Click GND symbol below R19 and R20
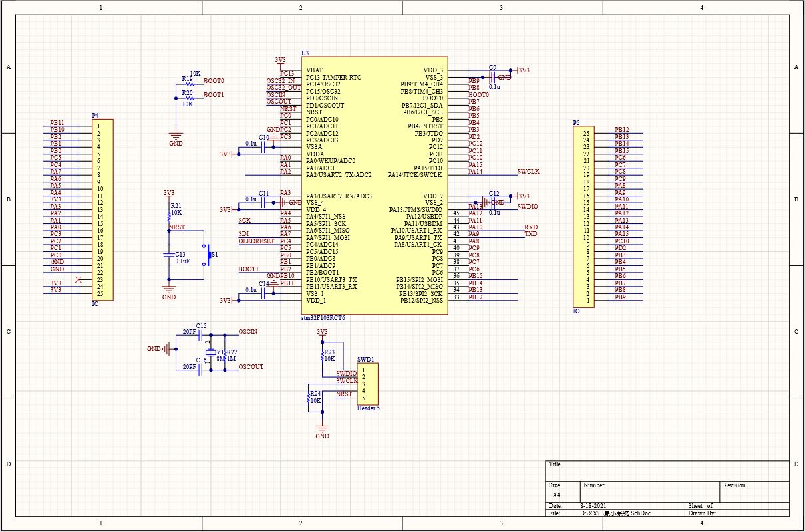The height and width of the screenshot is (532, 805). 176,138
